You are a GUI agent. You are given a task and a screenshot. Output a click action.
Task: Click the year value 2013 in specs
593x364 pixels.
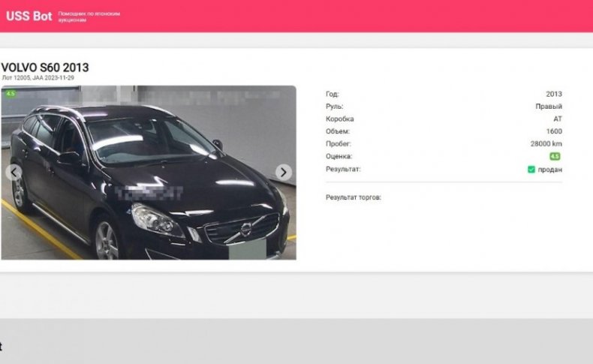pyautogui.click(x=554, y=94)
